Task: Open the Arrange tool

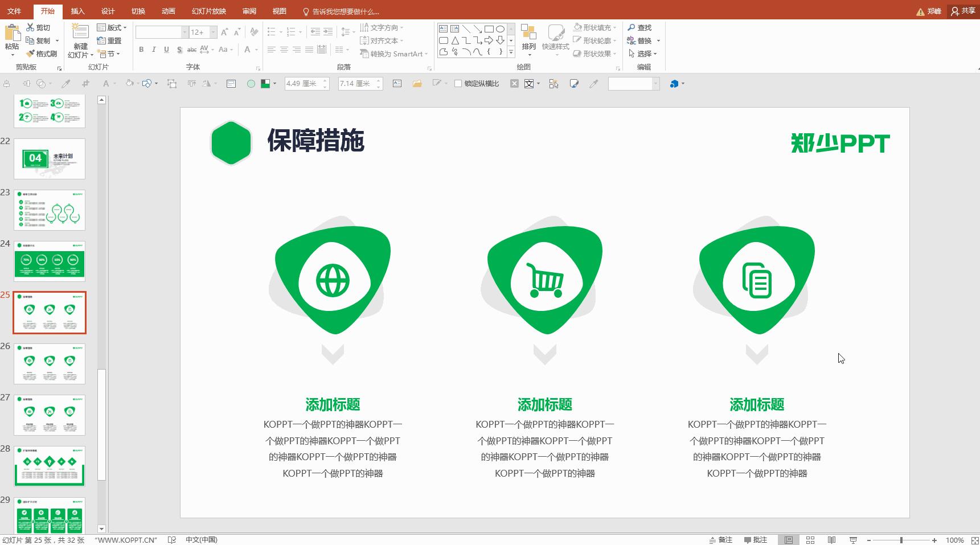Action: [x=530, y=40]
